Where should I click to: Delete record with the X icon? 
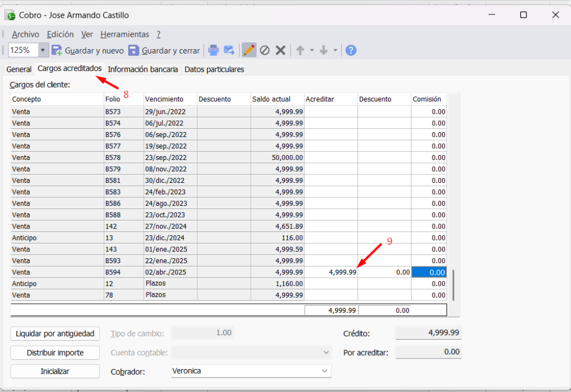point(280,51)
